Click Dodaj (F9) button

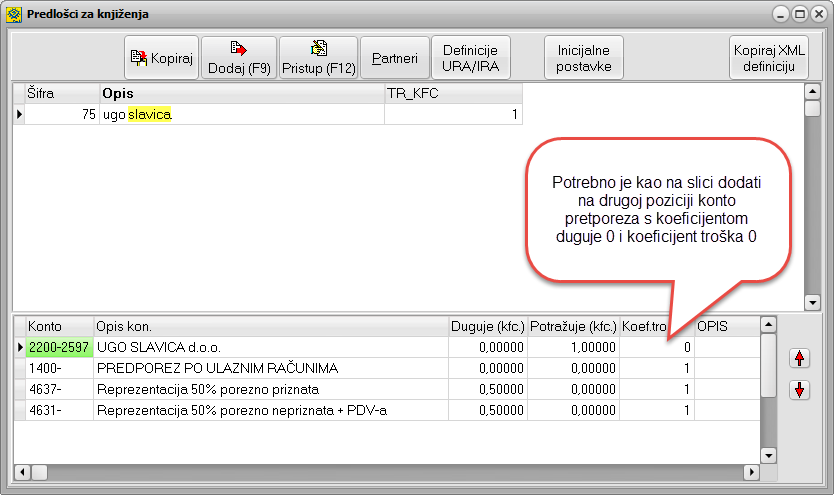click(x=239, y=57)
